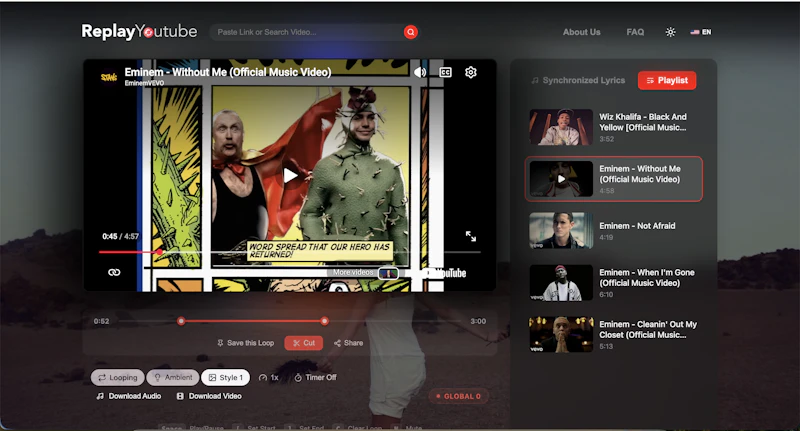
Task: Open the Style 1 selector
Action: coord(226,377)
